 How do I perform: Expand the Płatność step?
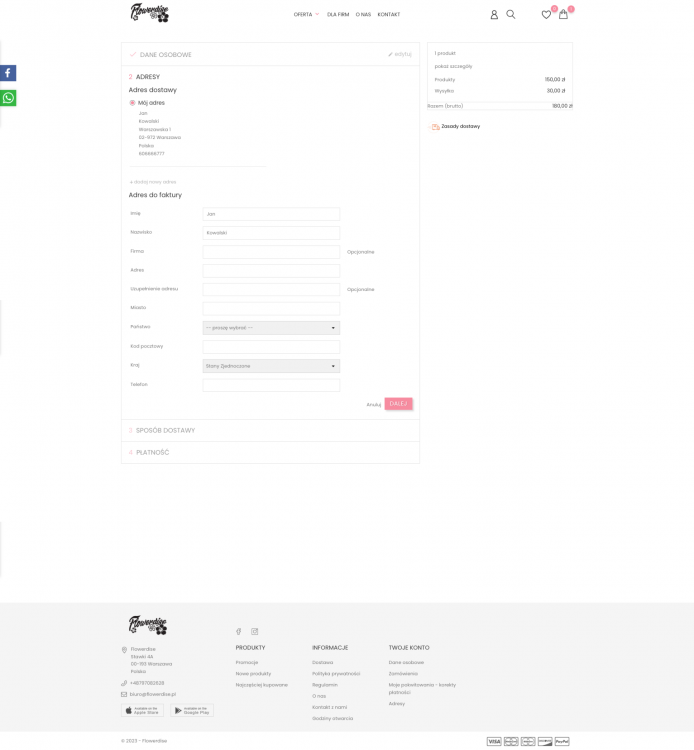click(x=270, y=452)
